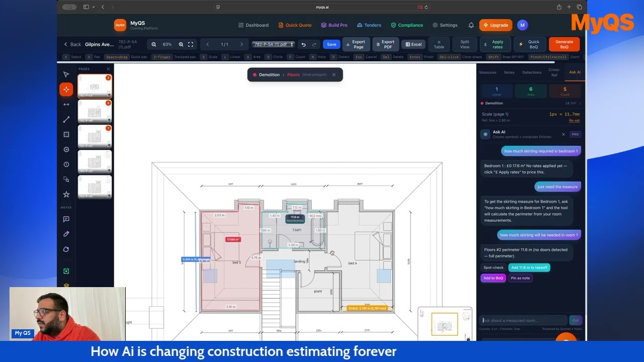
Task: Switch to the Notes tab
Action: pos(509,72)
